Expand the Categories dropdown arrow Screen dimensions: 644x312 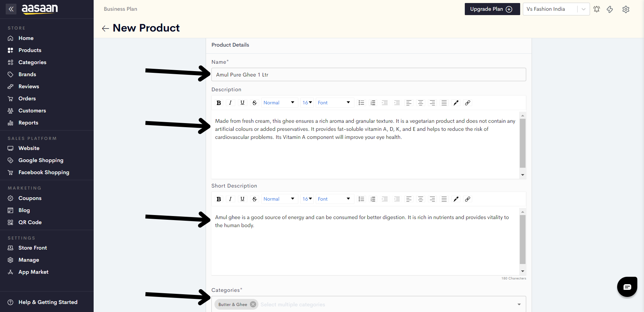(x=519, y=304)
